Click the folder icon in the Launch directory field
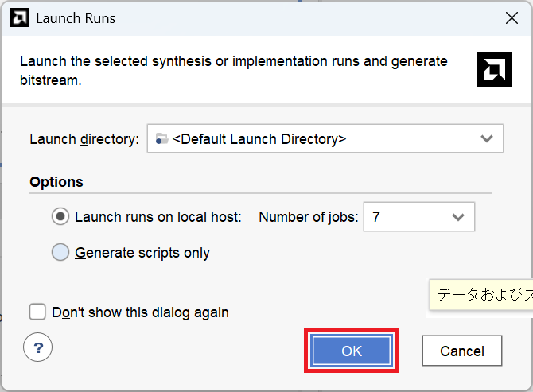 pos(161,138)
